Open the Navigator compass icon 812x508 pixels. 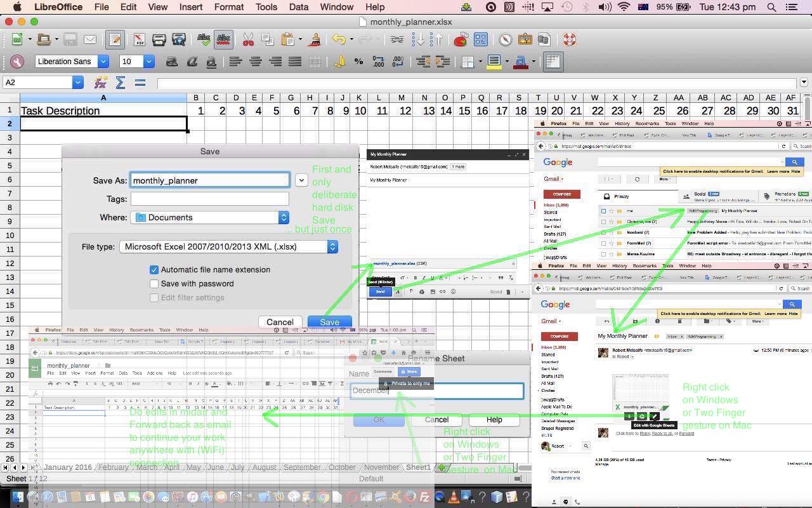coord(505,39)
